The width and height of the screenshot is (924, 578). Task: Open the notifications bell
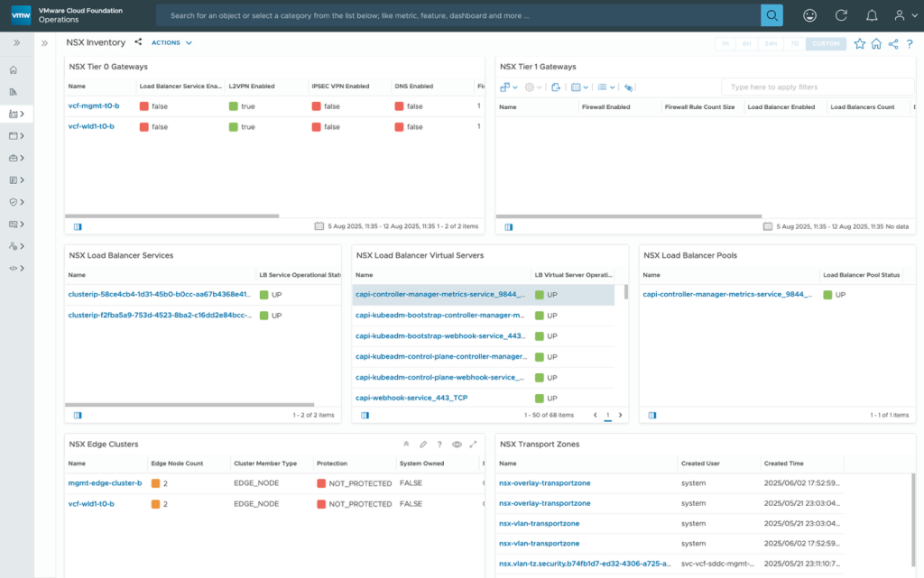[871, 15]
